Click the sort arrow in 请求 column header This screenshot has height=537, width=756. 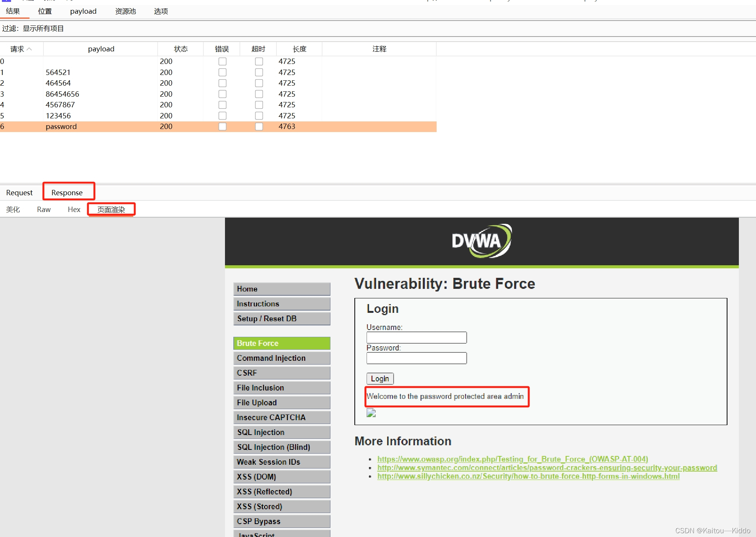tap(29, 49)
